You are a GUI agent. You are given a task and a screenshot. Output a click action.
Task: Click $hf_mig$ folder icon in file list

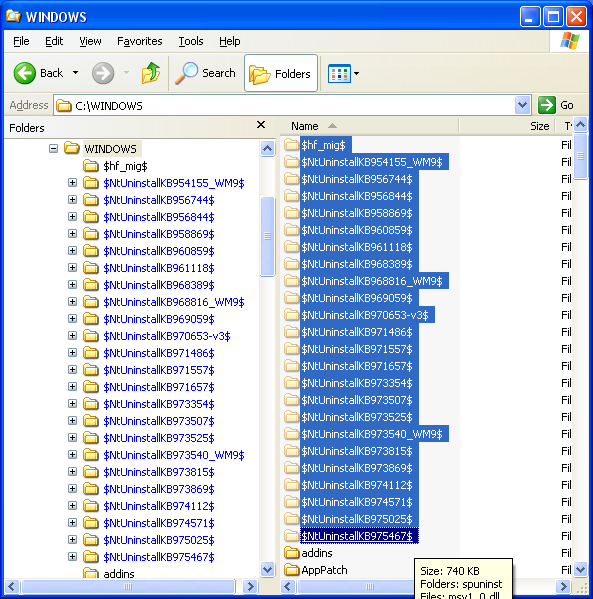[x=292, y=145]
